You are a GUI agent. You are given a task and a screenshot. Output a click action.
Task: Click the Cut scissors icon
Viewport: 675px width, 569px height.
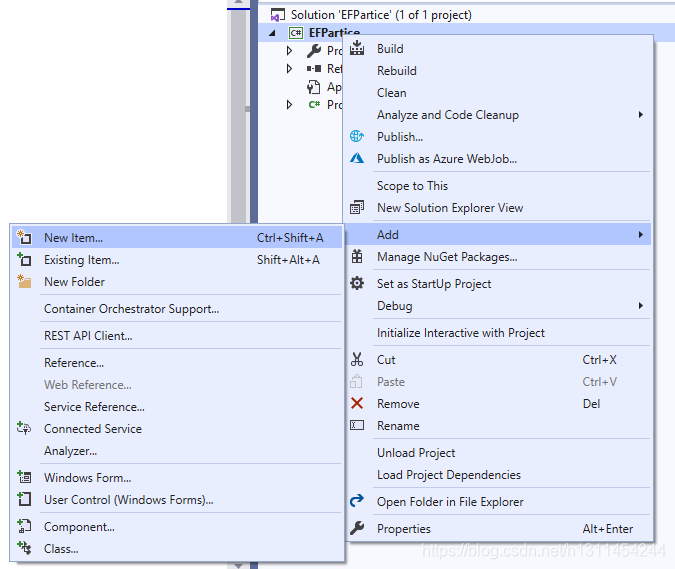pos(357,359)
